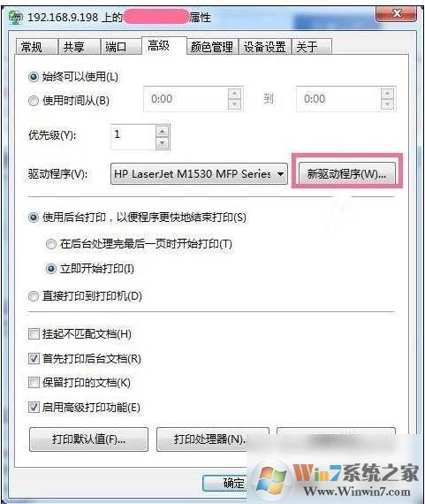Select 直接打印到打印机 radio button

pyautogui.click(x=34, y=296)
